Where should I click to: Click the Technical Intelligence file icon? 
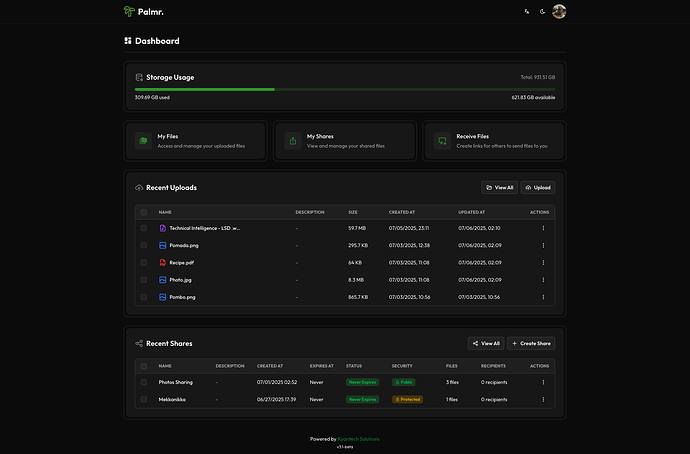pos(162,228)
